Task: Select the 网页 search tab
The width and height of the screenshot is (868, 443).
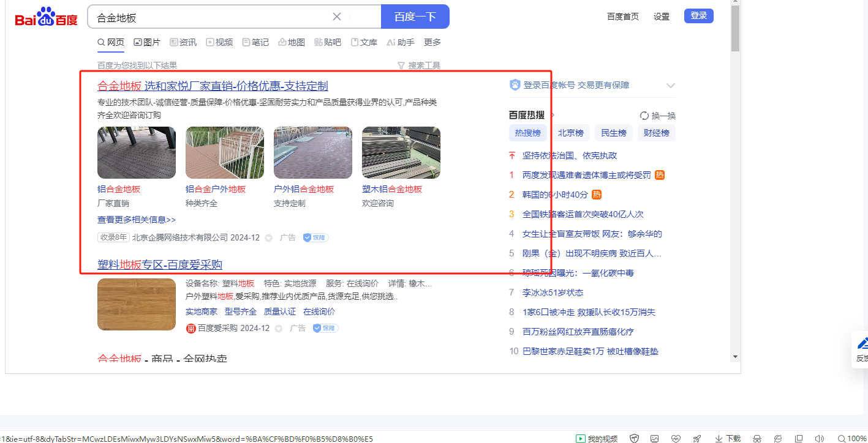Action: point(111,42)
